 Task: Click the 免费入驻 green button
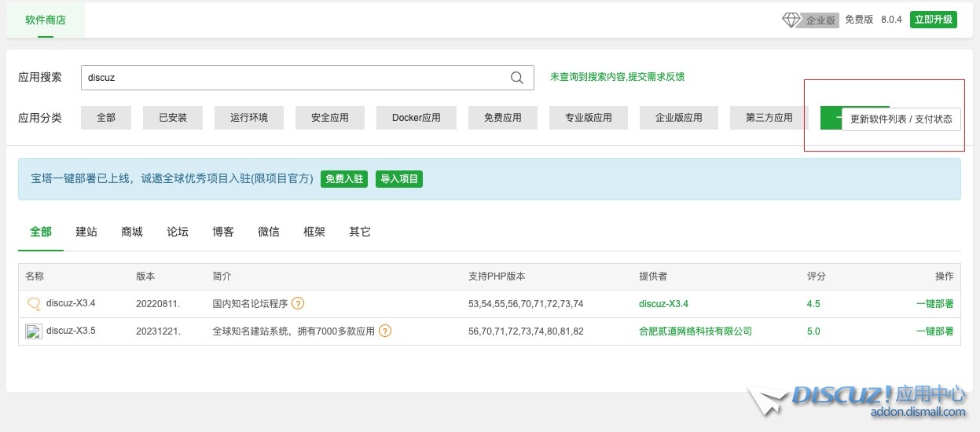(x=344, y=179)
